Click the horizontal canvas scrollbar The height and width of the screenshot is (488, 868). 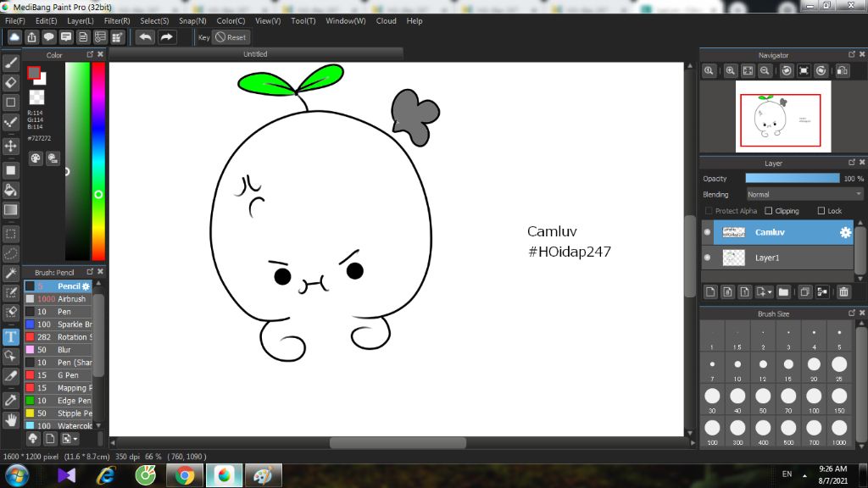tap(398, 442)
